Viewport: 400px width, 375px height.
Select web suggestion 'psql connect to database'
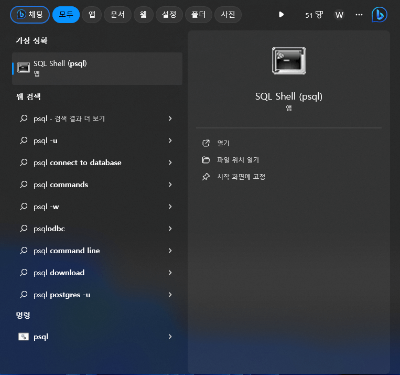[x=97, y=163]
